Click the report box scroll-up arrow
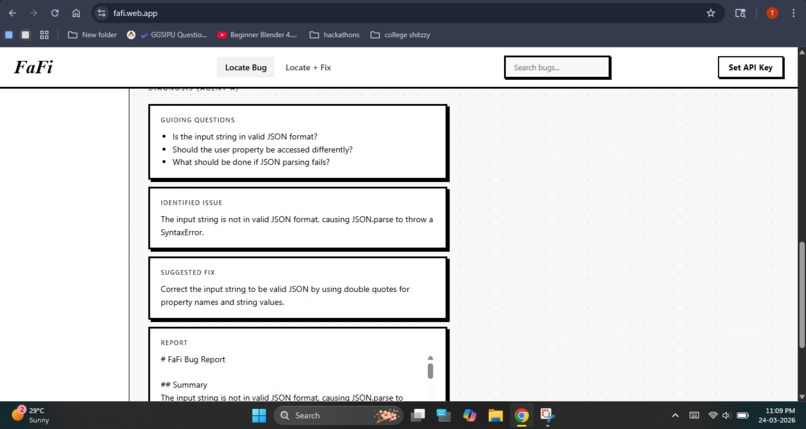Image resolution: width=806 pixels, height=429 pixels. coord(430,358)
